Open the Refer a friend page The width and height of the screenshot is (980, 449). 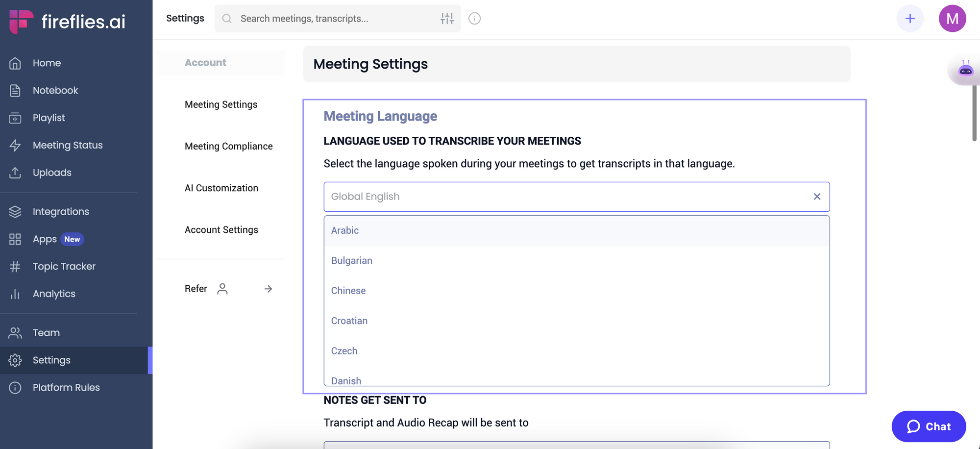pos(196,289)
